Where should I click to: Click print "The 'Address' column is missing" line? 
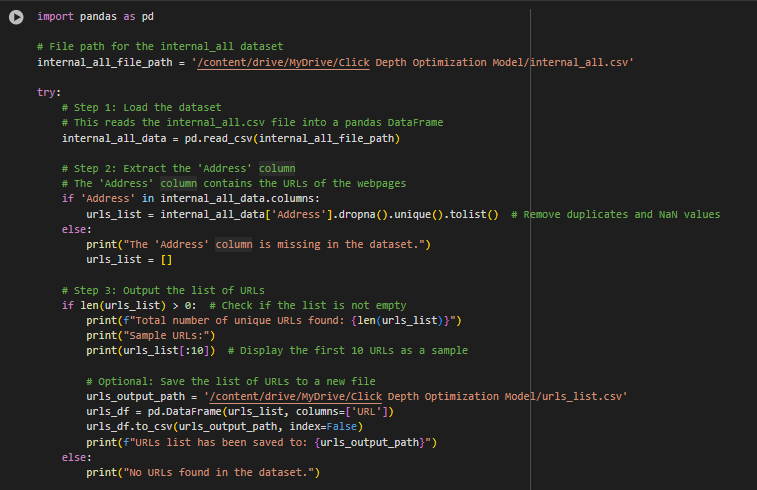258,244
